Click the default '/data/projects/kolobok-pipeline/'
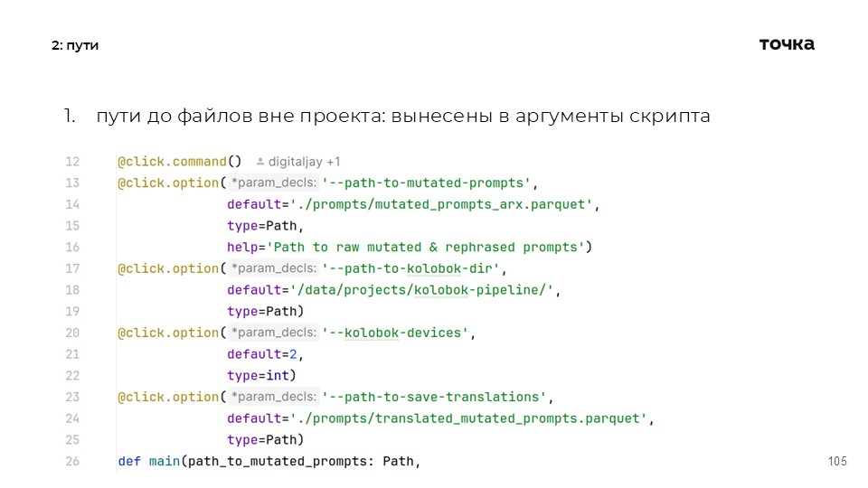The image size is (868, 488). (x=422, y=290)
